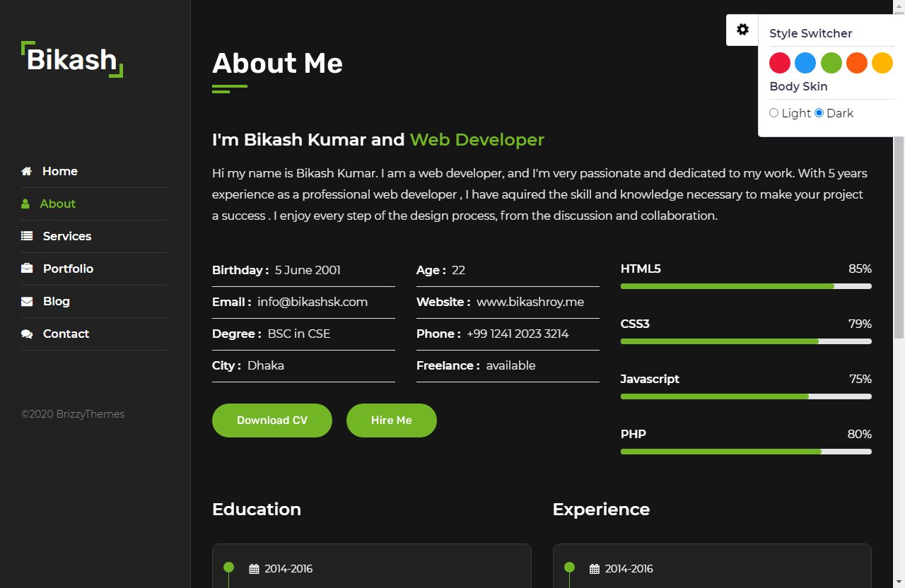Click the Contact chat bubbles icon
Image resolution: width=905 pixels, height=588 pixels.
[27, 334]
